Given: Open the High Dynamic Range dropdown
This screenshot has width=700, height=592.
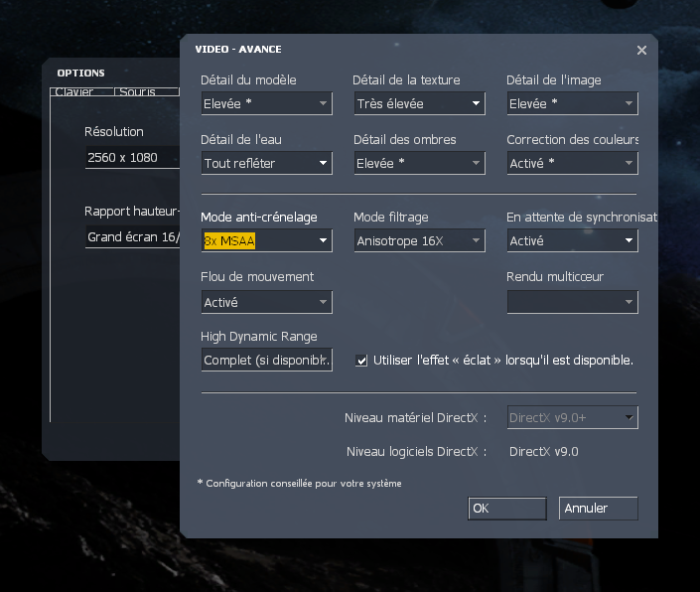Looking at the screenshot, I should [x=266, y=360].
